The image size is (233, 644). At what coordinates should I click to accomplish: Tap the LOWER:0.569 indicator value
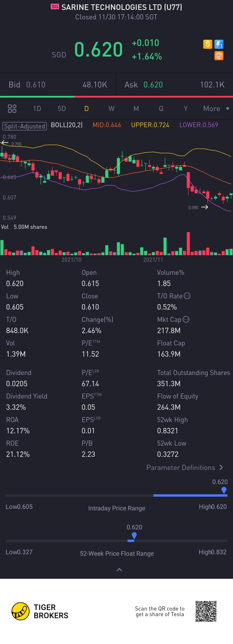point(198,125)
